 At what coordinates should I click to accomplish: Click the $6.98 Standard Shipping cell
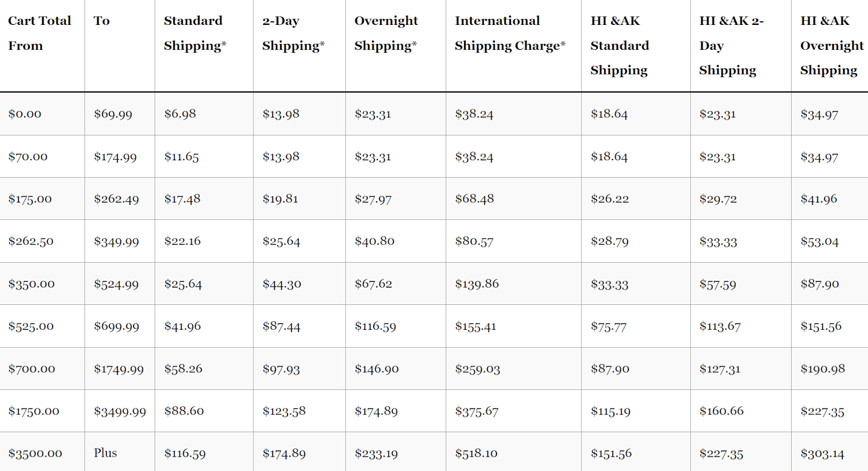180,114
